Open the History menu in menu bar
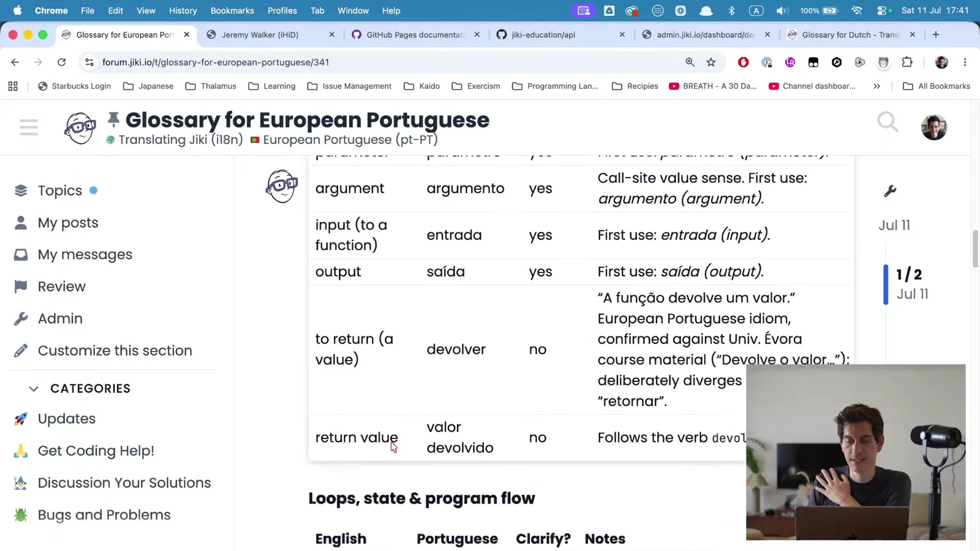This screenshot has height=551, width=980. pos(183,10)
